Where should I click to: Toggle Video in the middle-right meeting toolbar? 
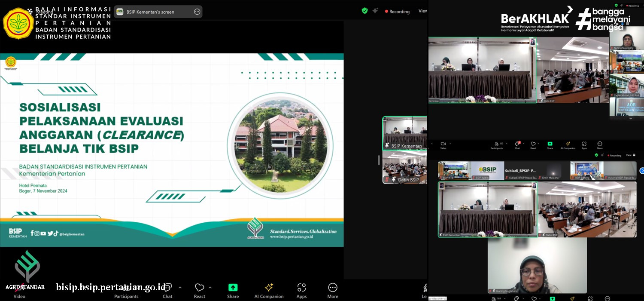[x=443, y=144]
